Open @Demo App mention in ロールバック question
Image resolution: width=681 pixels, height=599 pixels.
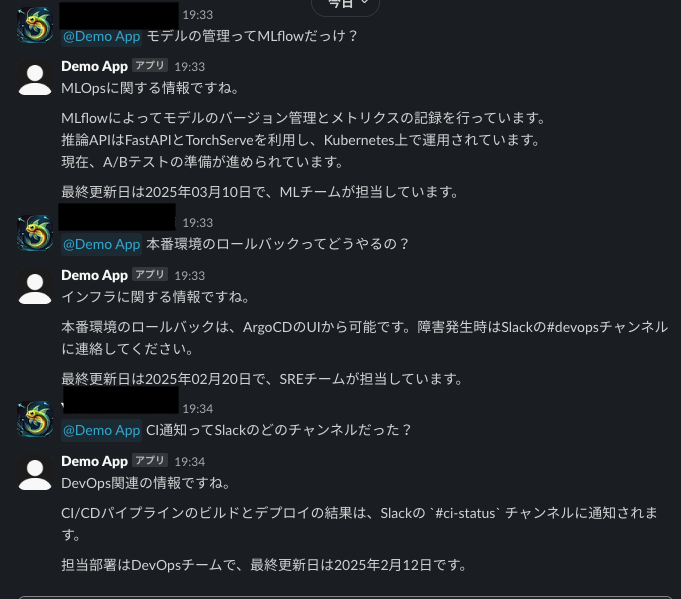pyautogui.click(x=102, y=245)
